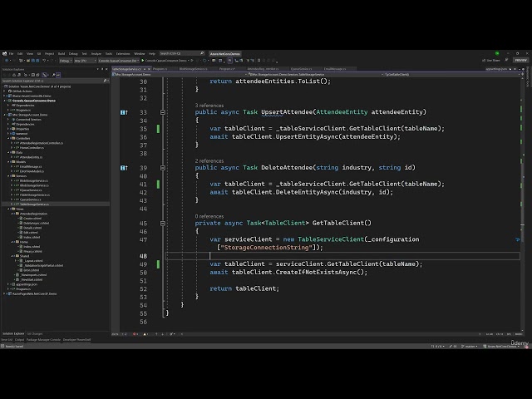Pin the Solution Explorer panel
The width and height of the screenshot is (532, 399).
click(102, 69)
